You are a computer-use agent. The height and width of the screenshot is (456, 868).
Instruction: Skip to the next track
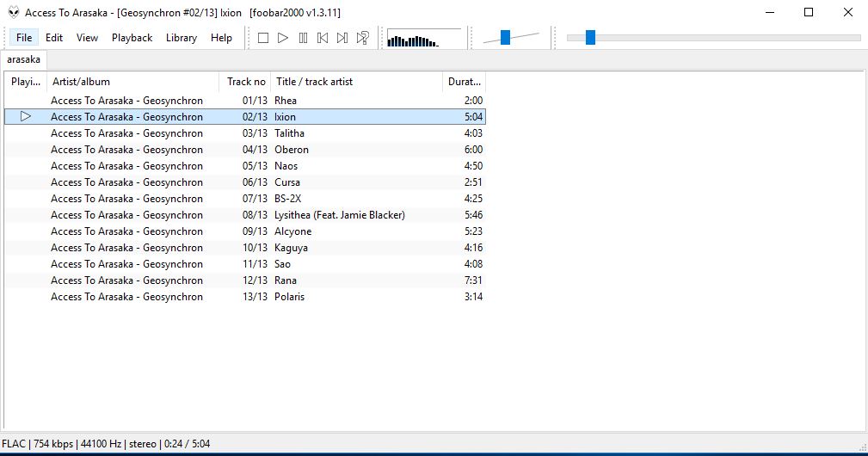coord(342,38)
